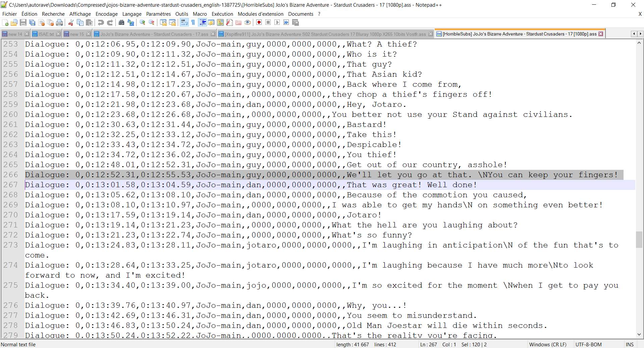This screenshot has height=348, width=644.
Task: Click the Save Recorded Macro icon
Action: [296, 22]
